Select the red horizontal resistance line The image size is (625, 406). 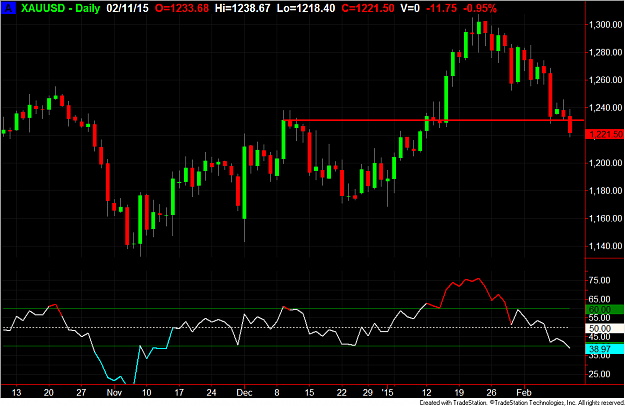coord(433,120)
